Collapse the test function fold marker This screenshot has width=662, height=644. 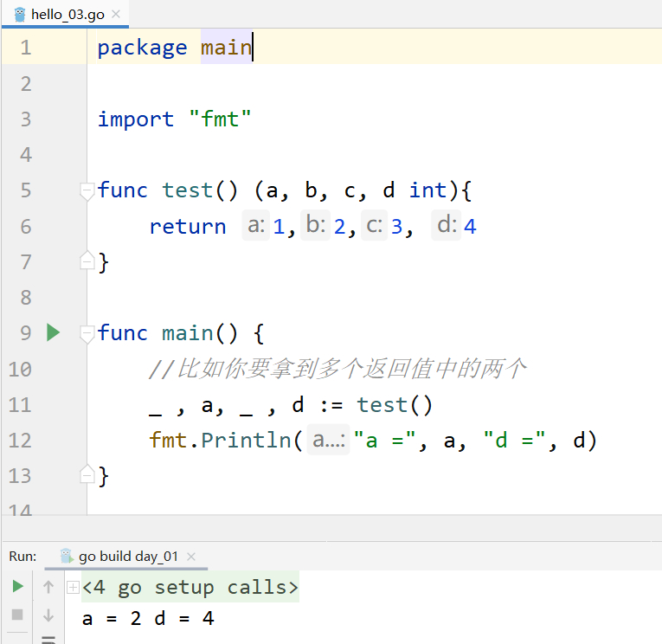86,190
